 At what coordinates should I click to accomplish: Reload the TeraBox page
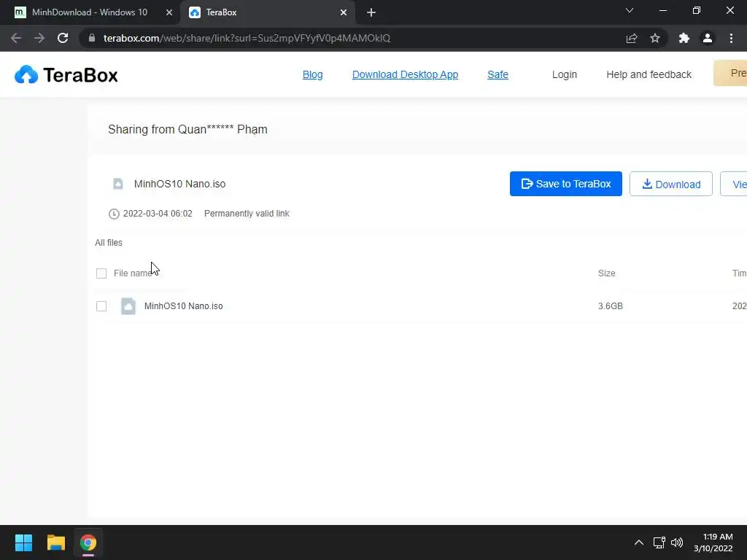coord(63,38)
